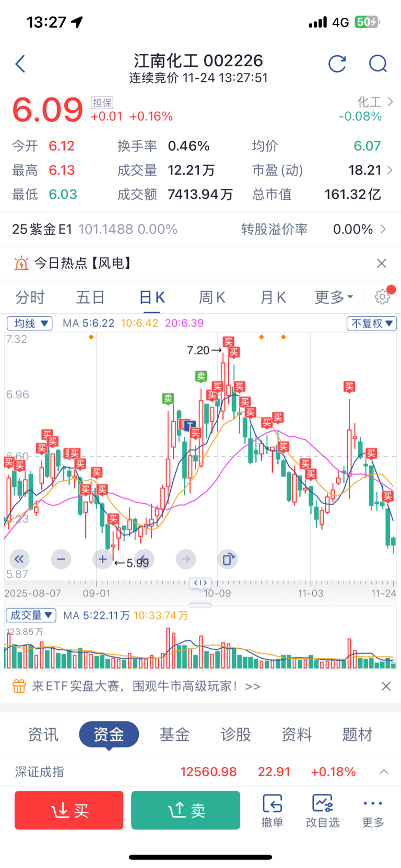Collapse chart controls with double-arrow icon
This screenshot has height=868, width=401.
(19, 560)
